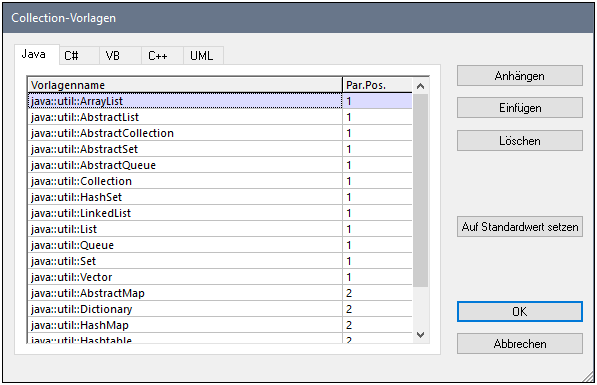Select the UML tab
Image resolution: width=597 pixels, height=385 pixels.
(x=203, y=56)
